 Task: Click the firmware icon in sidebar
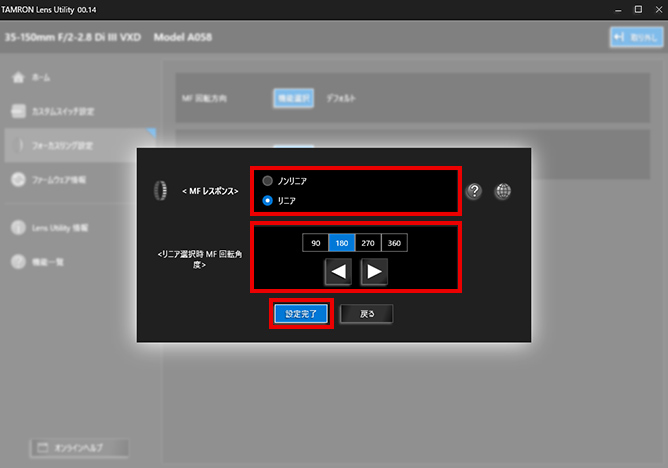click(18, 180)
